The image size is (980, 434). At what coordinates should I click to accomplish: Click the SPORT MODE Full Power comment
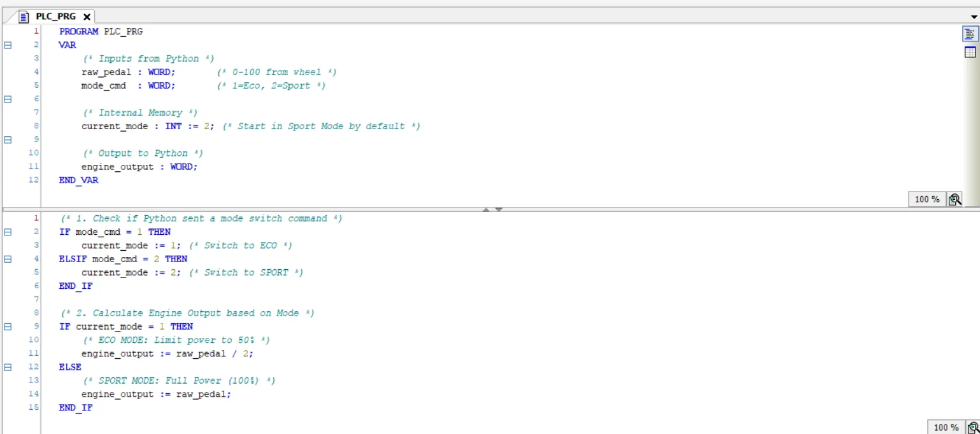179,381
